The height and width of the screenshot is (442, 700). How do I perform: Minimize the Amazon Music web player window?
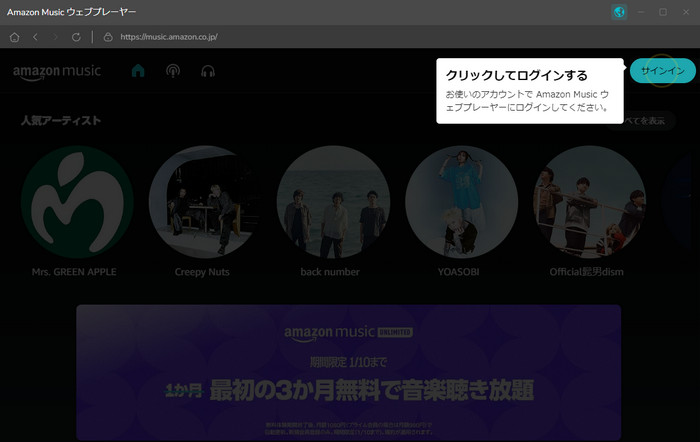[641, 12]
